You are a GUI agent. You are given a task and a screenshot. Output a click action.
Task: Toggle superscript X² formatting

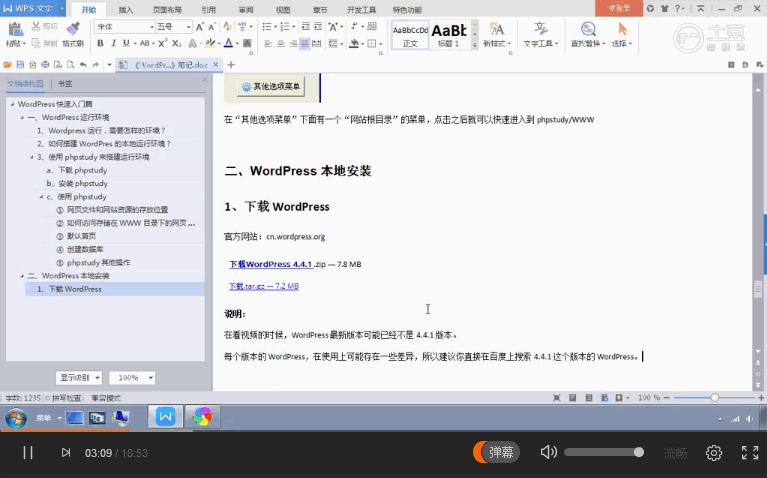tap(163, 43)
